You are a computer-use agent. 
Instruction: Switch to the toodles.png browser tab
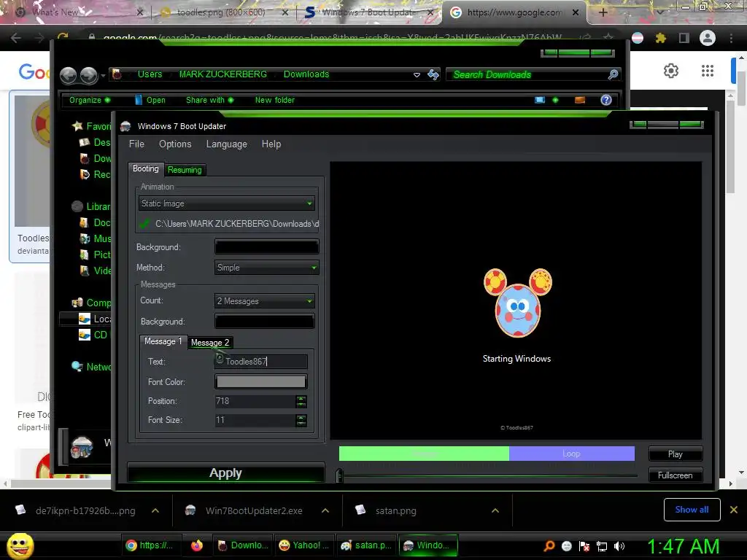click(220, 12)
